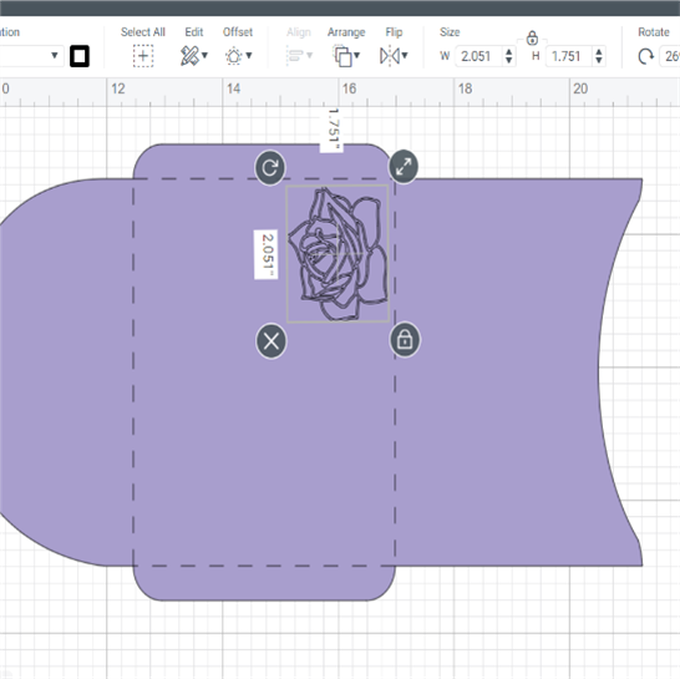Increase height with up stepper

pyautogui.click(x=599, y=52)
